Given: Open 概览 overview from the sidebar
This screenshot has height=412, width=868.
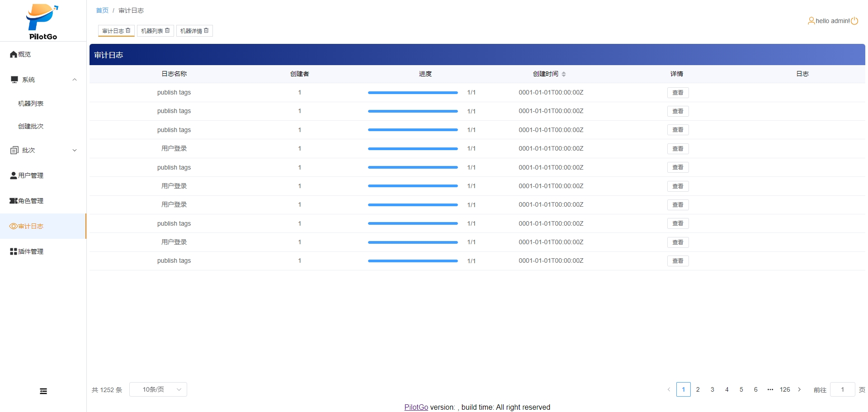Looking at the screenshot, I should [24, 54].
